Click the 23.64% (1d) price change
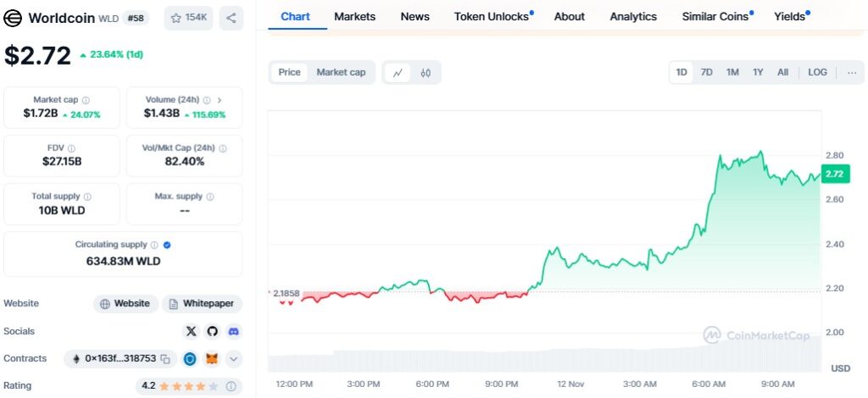 [x=111, y=55]
